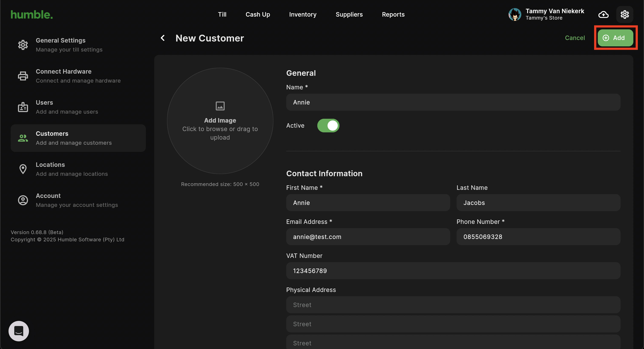
Task: Click the second Street address field
Action: pos(453,324)
